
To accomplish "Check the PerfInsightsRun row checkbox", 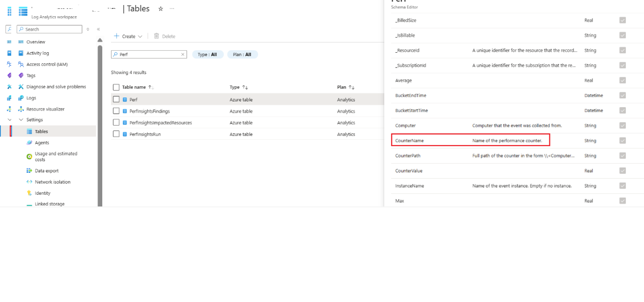I will [x=116, y=134].
